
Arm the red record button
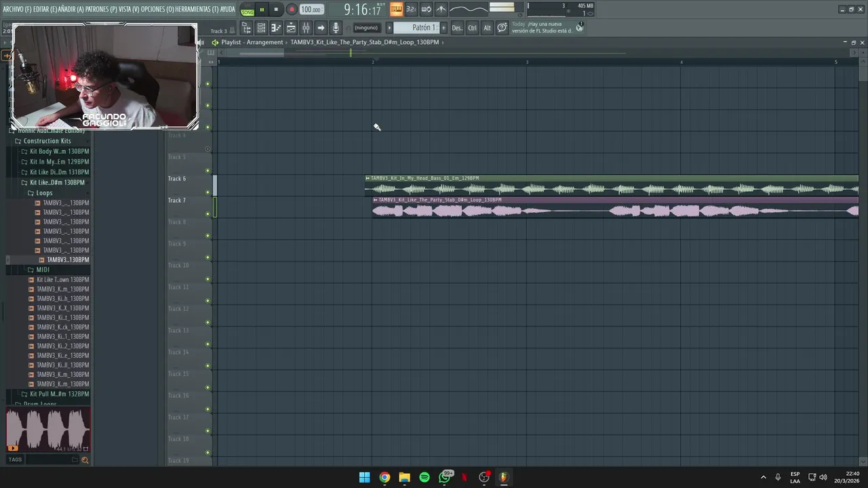pos(291,9)
